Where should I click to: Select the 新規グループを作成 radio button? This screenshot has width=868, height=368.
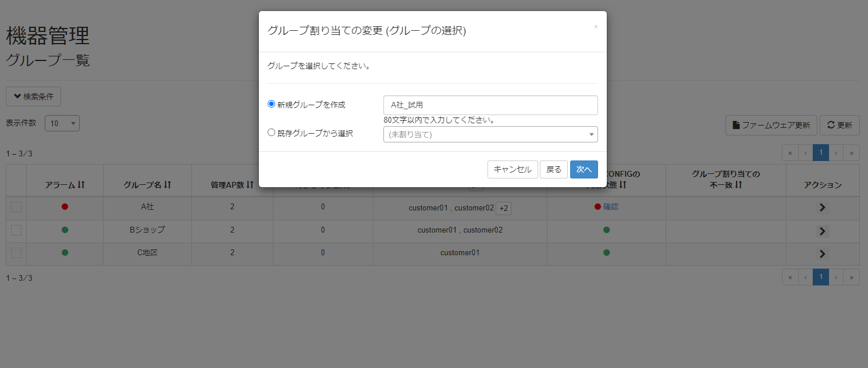click(x=271, y=103)
